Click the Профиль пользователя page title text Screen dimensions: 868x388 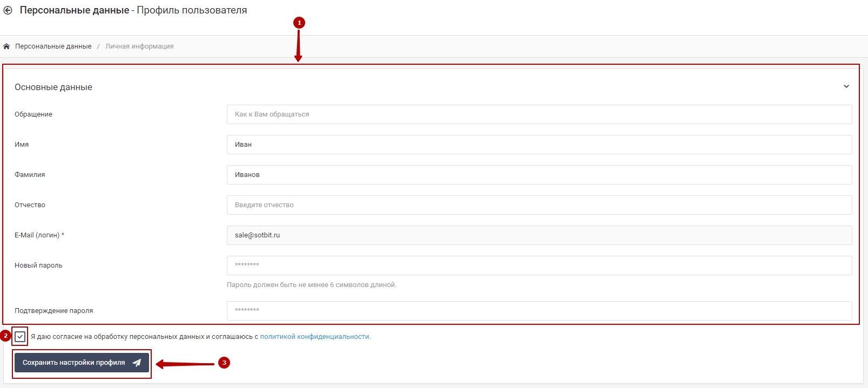192,10
